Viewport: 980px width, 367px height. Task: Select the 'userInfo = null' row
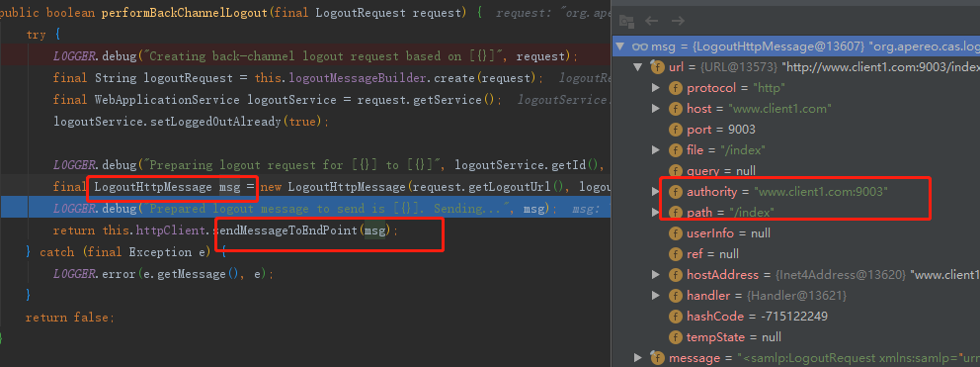point(795,233)
